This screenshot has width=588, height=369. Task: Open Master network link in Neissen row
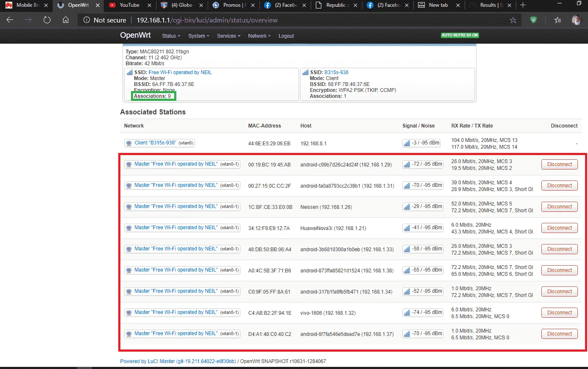176,206
